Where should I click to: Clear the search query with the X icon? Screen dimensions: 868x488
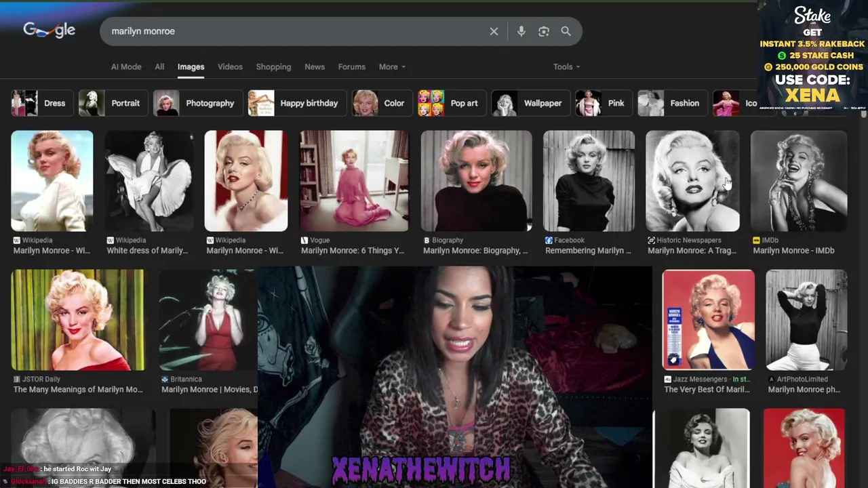pos(494,31)
